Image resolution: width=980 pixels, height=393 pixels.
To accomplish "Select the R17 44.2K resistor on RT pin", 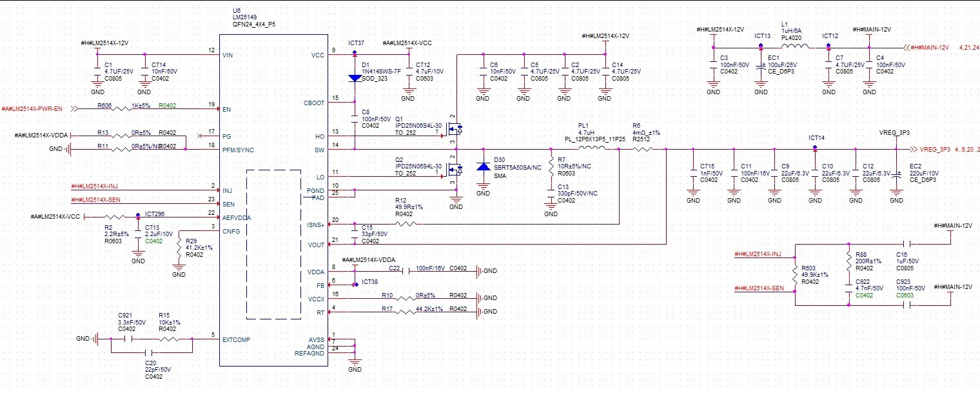I will tap(408, 314).
